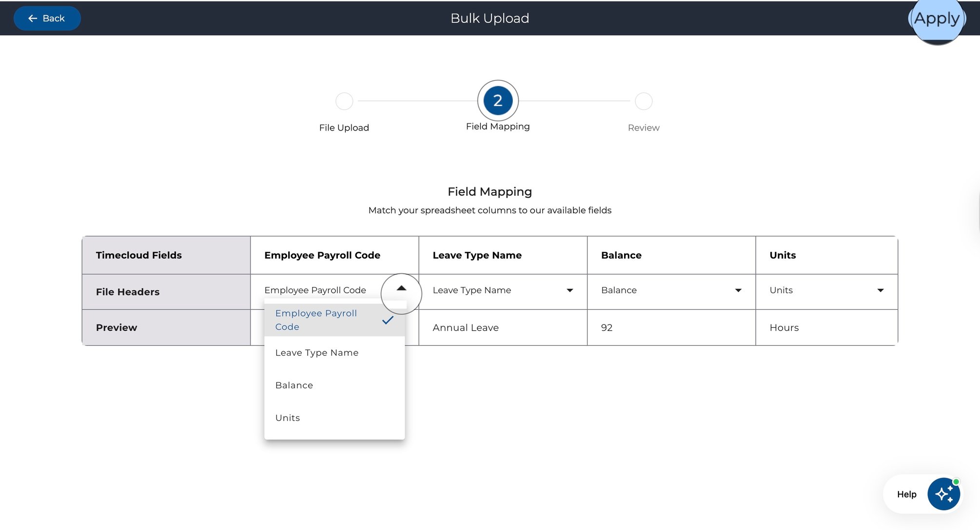The height and width of the screenshot is (530, 980).
Task: Click the Back button
Action: 47,19
